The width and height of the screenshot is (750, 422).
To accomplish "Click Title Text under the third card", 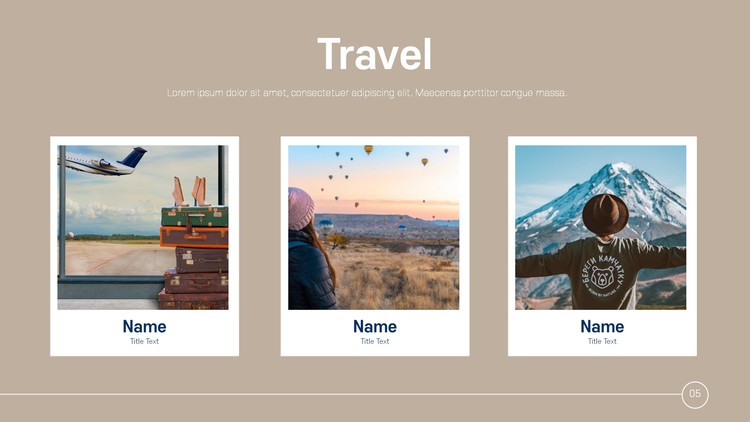I will [602, 341].
